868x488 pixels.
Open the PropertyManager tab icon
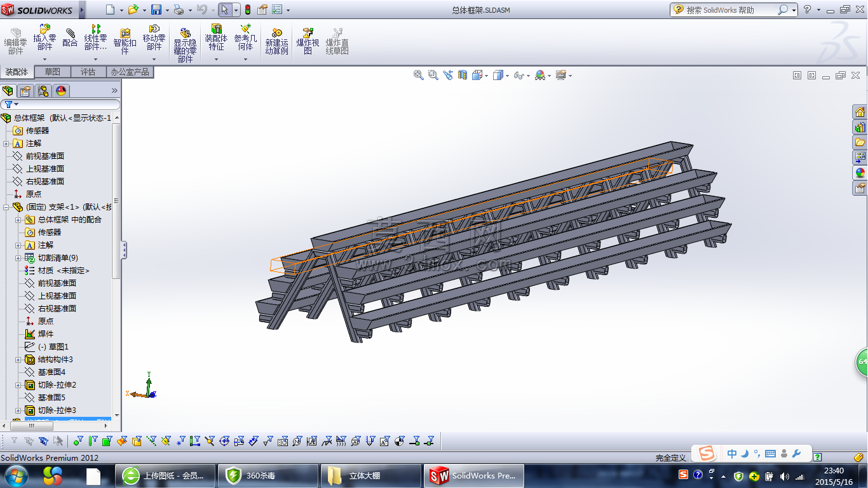click(x=25, y=90)
